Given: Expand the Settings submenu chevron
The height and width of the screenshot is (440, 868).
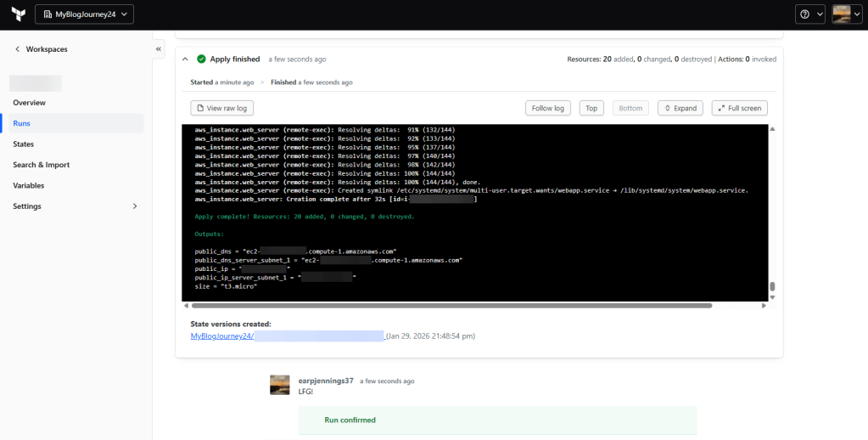Looking at the screenshot, I should 134,206.
